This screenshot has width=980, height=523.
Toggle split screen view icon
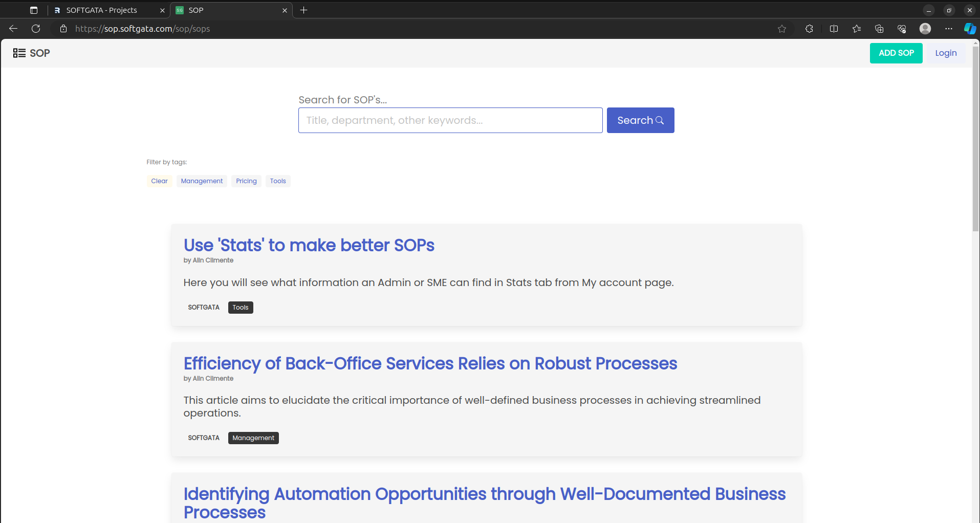point(834,29)
